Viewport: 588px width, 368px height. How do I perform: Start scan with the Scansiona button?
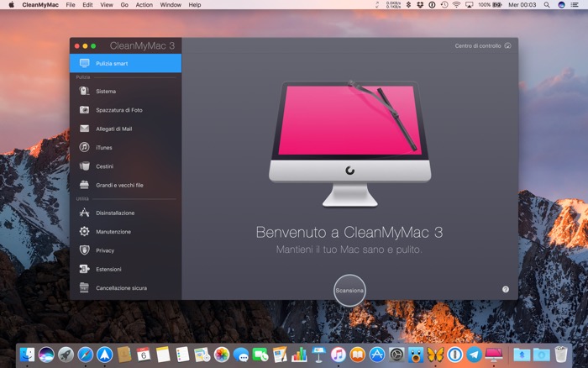coord(349,291)
